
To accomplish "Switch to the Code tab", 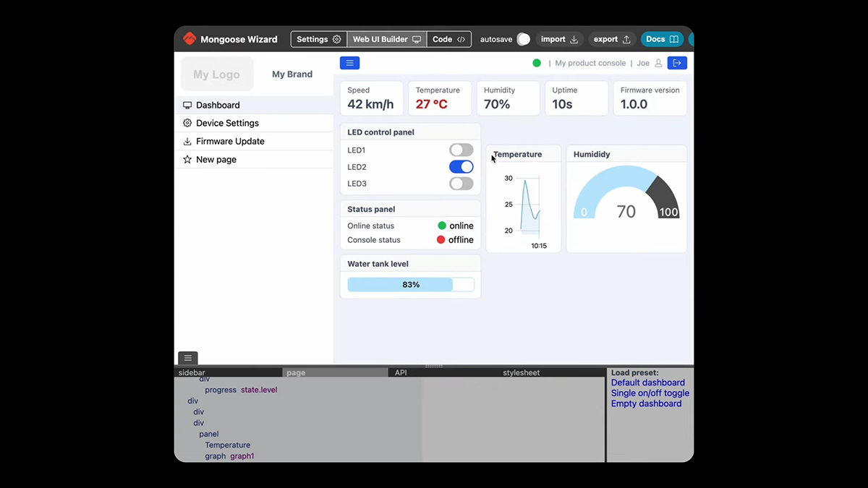I will pyautogui.click(x=448, y=39).
